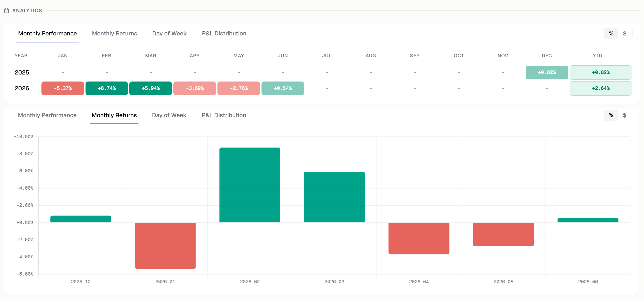Switch top panel to dollar view
644x300 pixels.
[625, 34]
